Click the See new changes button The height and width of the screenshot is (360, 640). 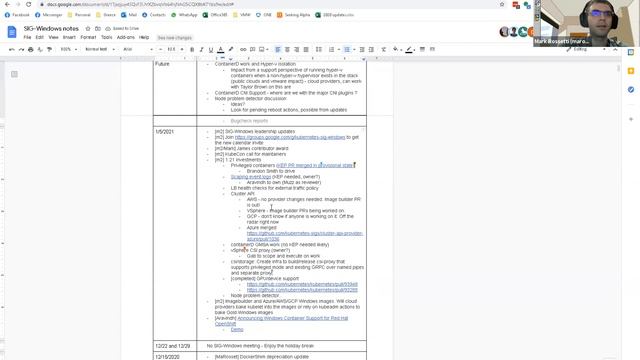tap(175, 38)
